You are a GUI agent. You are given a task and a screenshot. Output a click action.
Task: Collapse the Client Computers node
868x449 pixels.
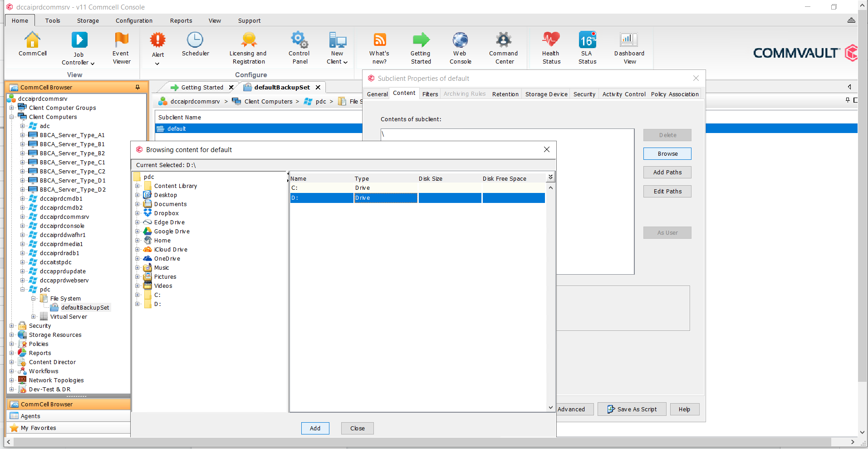tap(12, 117)
